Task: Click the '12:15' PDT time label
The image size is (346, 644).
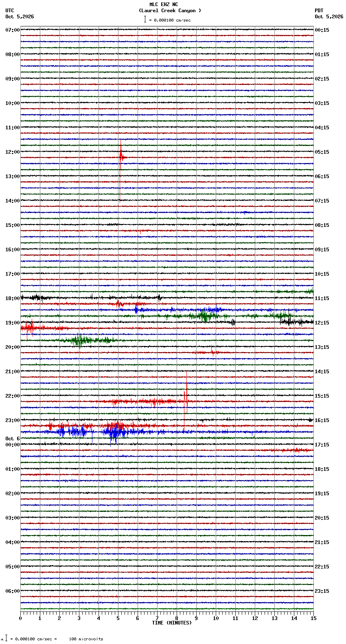Action: (322, 323)
